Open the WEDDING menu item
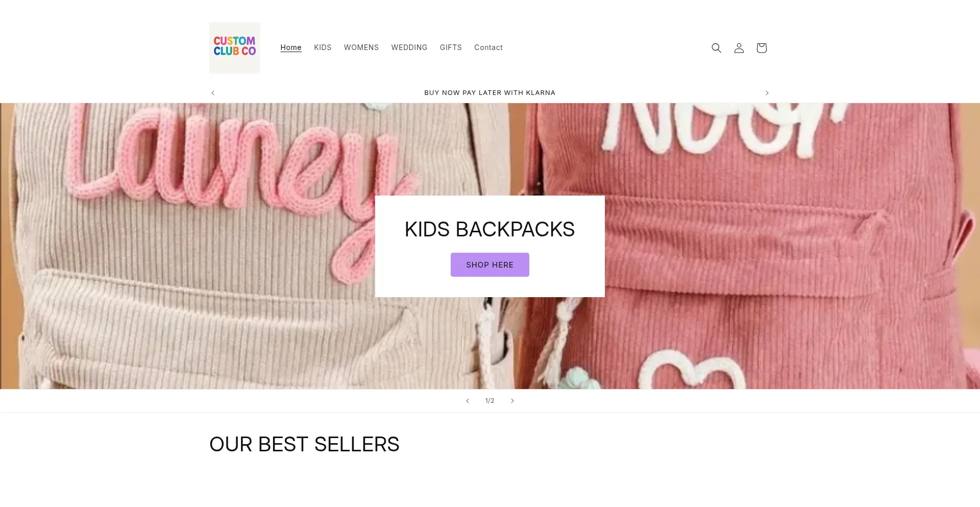Viewport: 980px width, 507px height. (409, 47)
